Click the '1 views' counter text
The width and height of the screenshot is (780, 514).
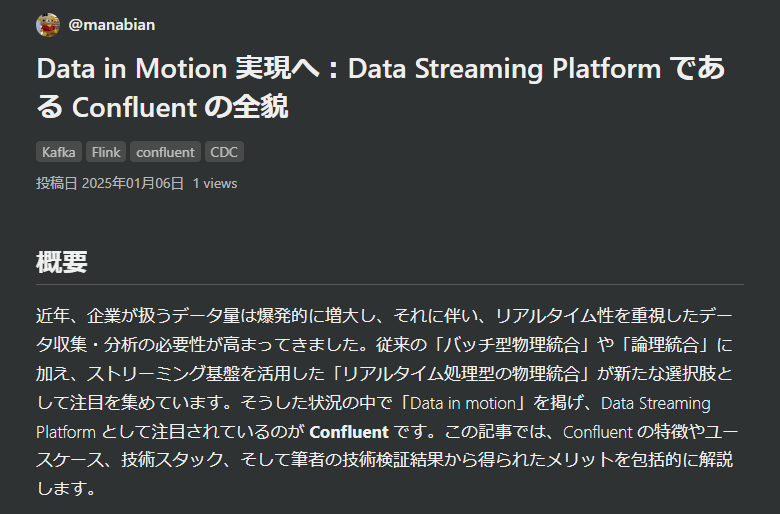point(215,183)
